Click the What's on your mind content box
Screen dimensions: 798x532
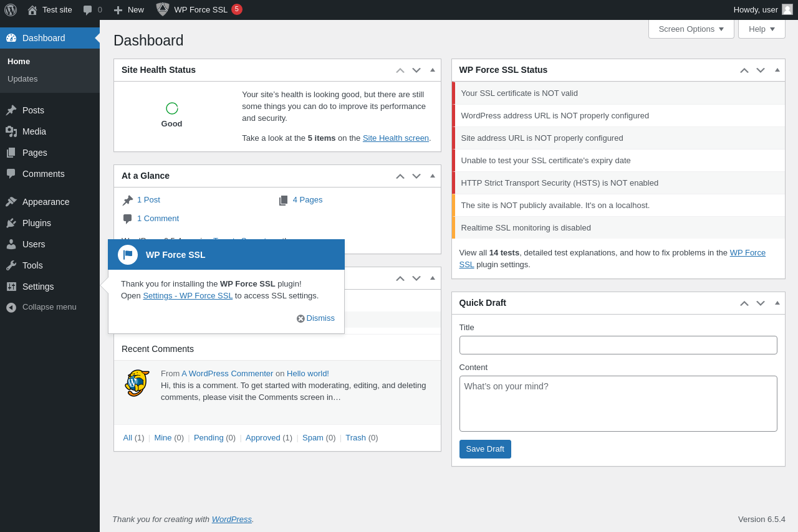click(618, 404)
